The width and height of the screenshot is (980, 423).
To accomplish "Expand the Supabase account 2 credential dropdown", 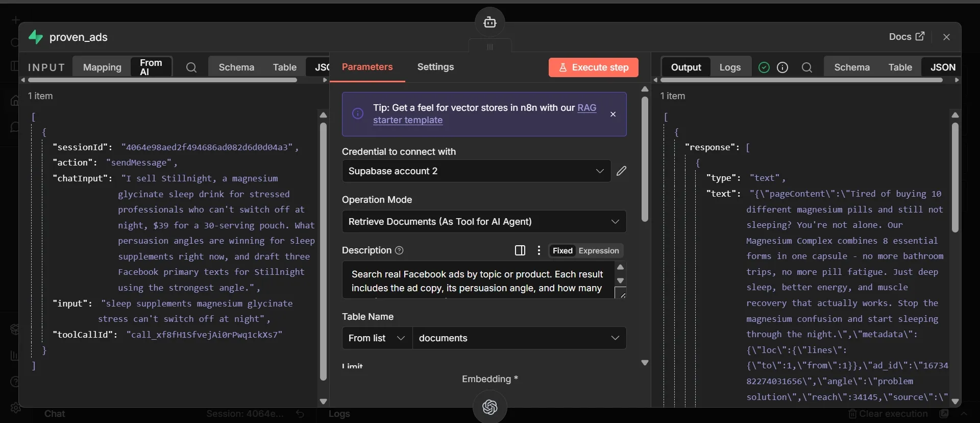I will coord(476,171).
